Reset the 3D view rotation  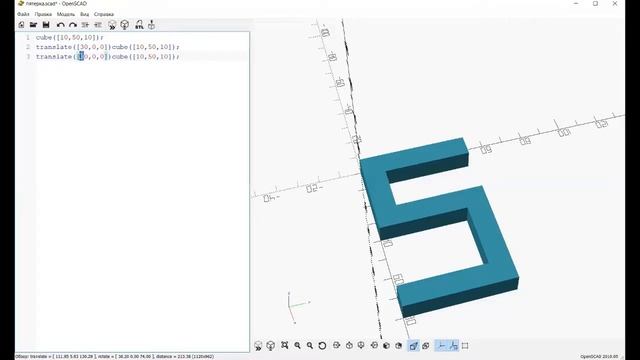pos(322,345)
